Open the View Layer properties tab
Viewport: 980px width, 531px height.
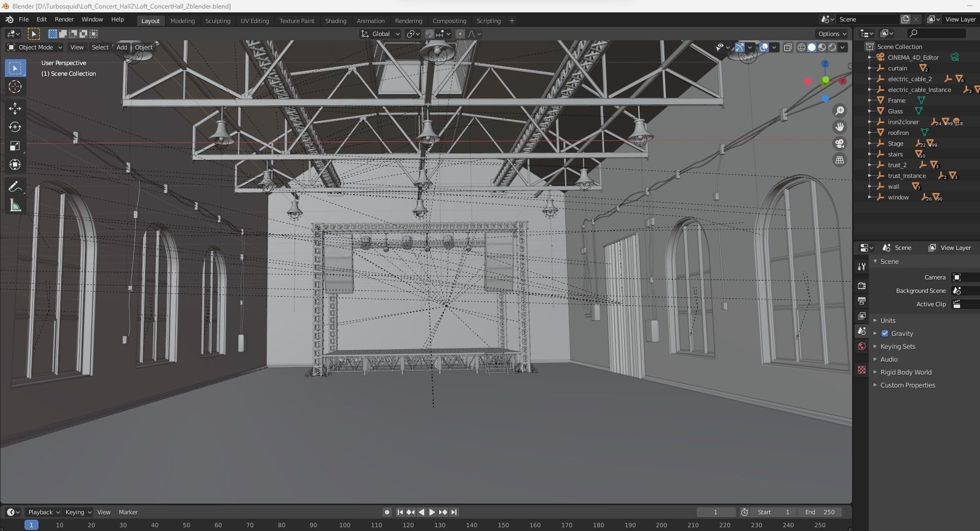coord(862,315)
